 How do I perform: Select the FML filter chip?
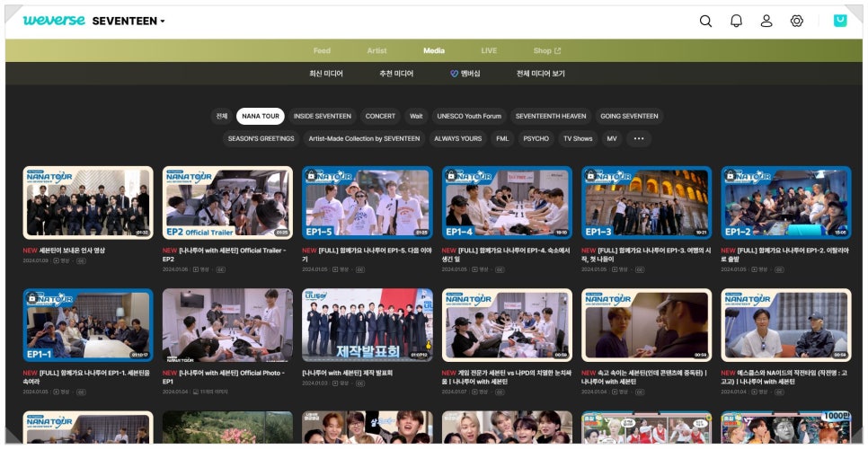point(502,139)
